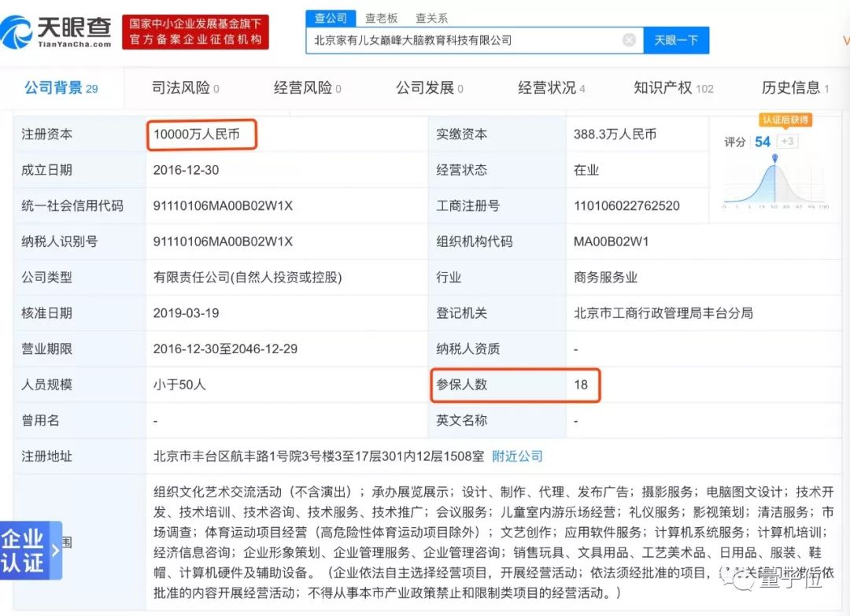Click paid-in capital value 388.3万人民币
Image resolution: width=850 pixels, height=616 pixels.
615,135
